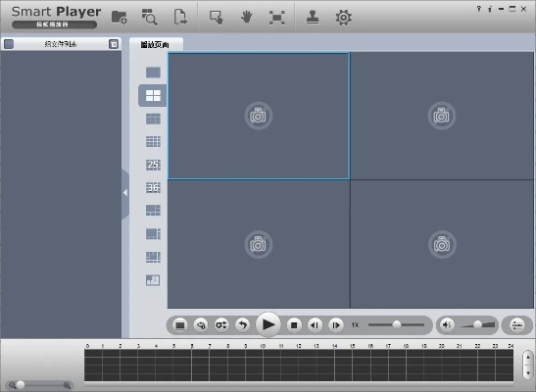
Task: Toggle the loop playback button
Action: click(221, 324)
